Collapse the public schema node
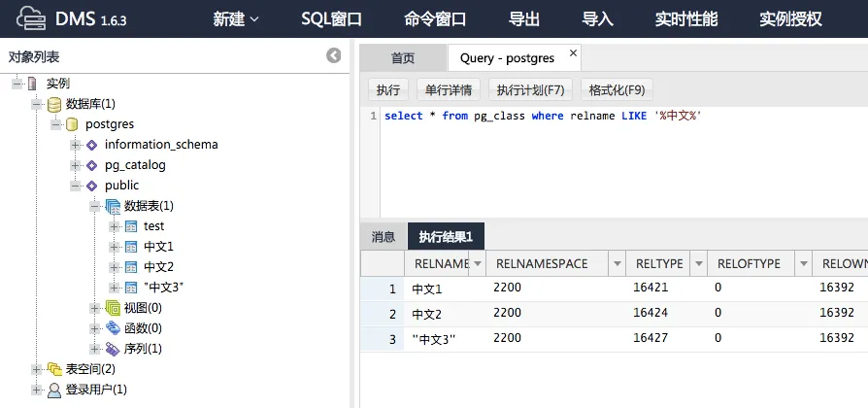Viewport: 868px width, 408px height. coord(76,186)
